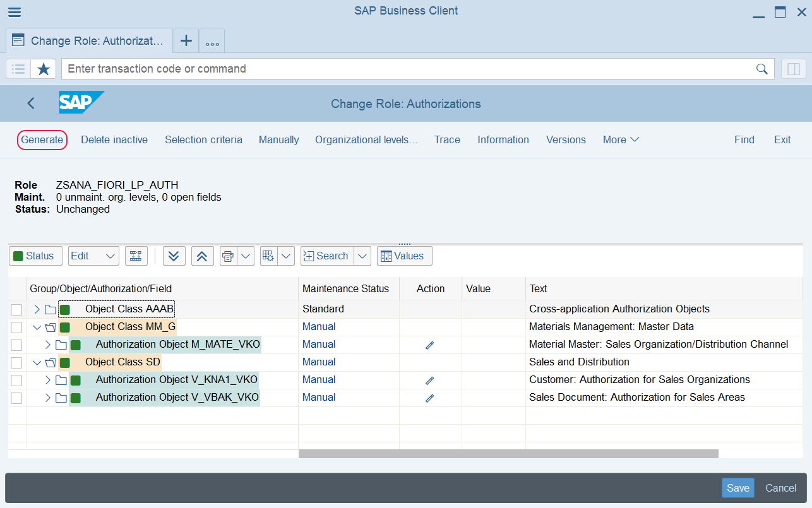Open the navigation list icon beside favorites

[x=18, y=69]
